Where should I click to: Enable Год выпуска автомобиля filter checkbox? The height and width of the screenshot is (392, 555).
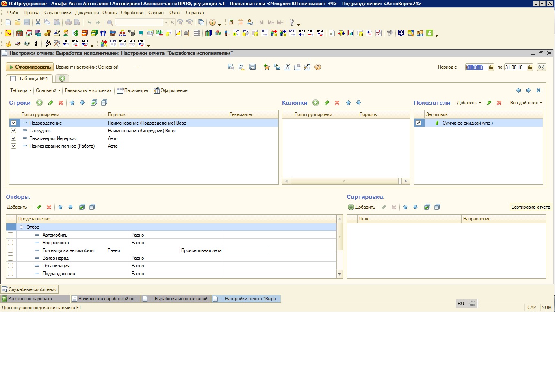coord(11,250)
